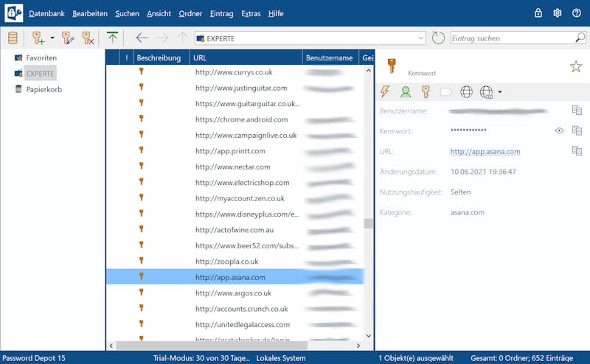Select the http://app.printt.com row
Image resolution: width=590 pixels, height=364 pixels.
[x=235, y=151]
